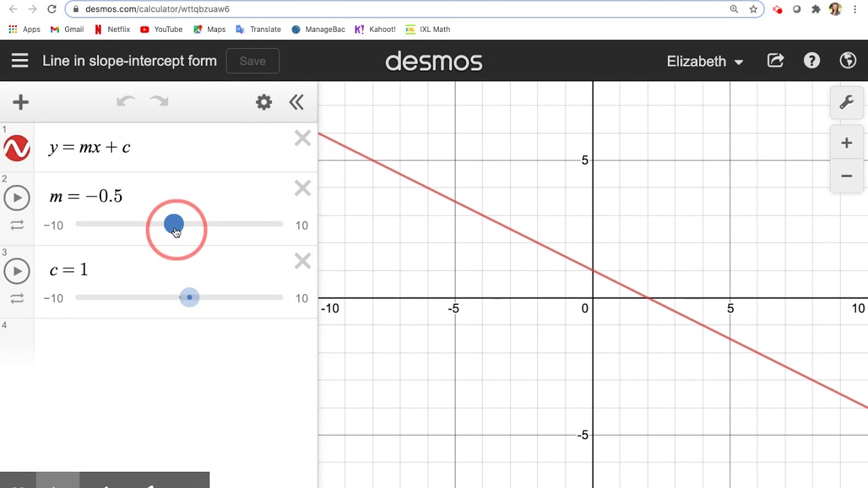Open the Chrome extensions puzzle icon
Screen dimensions: 868x488
(x=816, y=9)
